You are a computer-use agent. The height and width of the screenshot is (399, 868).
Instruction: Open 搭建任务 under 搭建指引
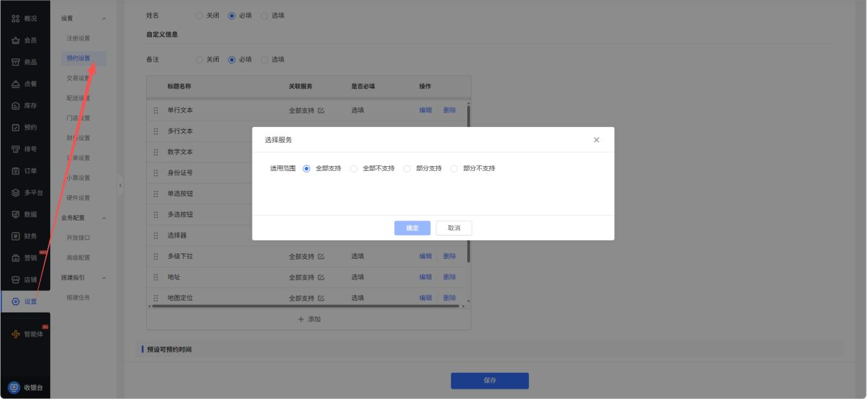[78, 298]
